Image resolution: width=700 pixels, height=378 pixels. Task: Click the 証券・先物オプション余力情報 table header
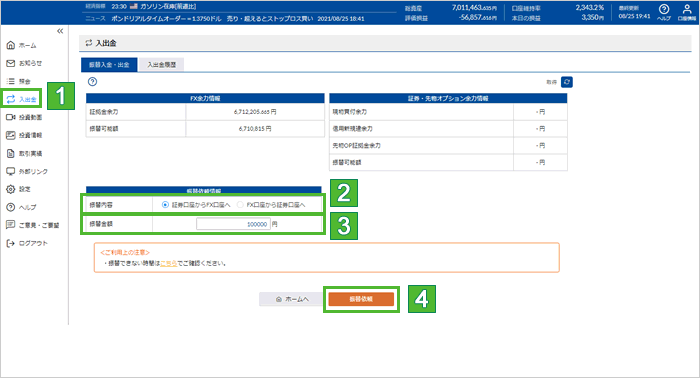(448, 98)
